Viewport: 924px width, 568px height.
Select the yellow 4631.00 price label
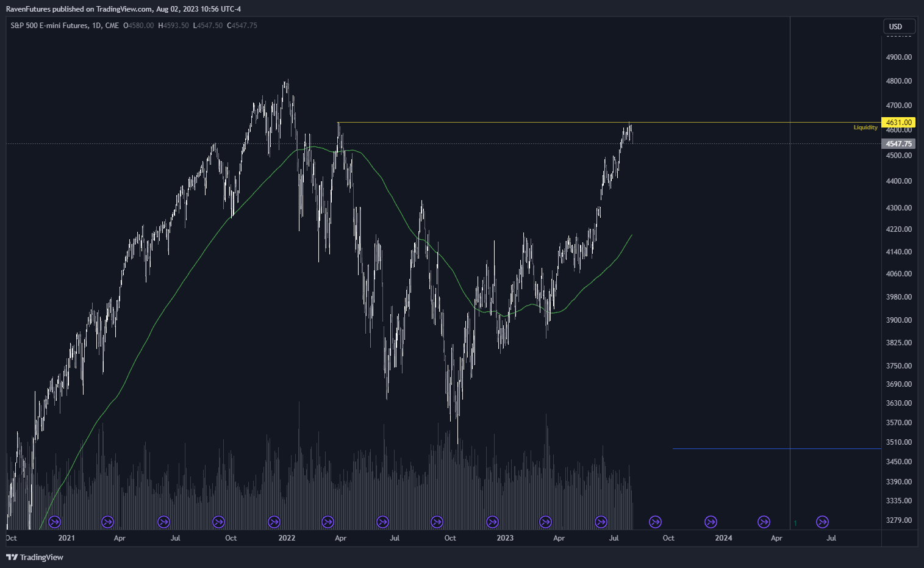coord(898,123)
